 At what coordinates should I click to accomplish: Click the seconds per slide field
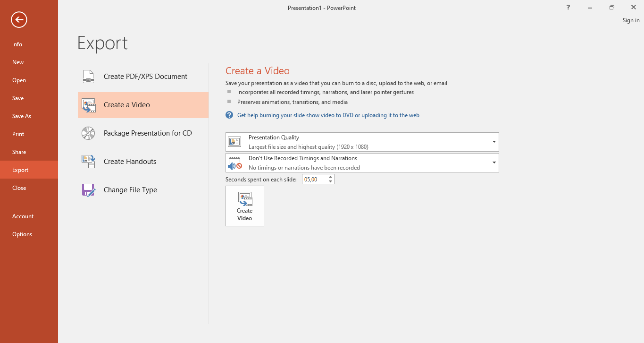pos(315,180)
